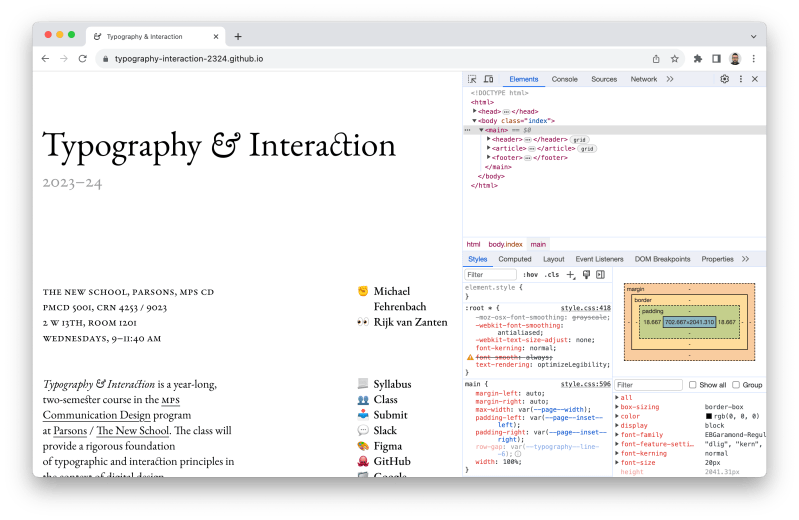This screenshot has width=799, height=520.
Task: Click the browser forward arrow
Action: (x=64, y=59)
